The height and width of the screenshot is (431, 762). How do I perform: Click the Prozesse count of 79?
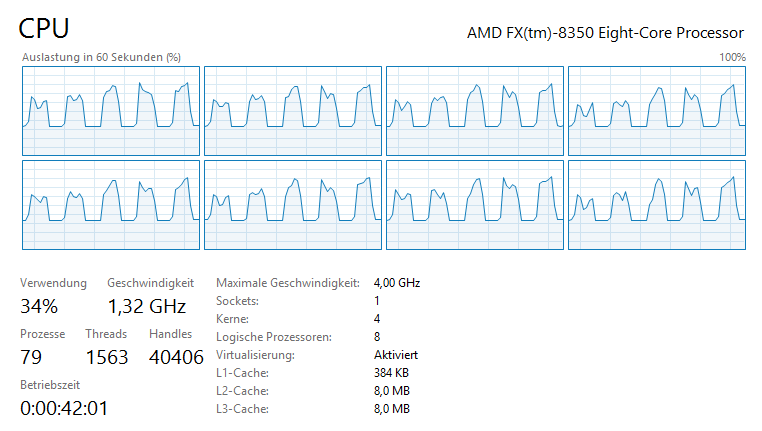coord(32,357)
